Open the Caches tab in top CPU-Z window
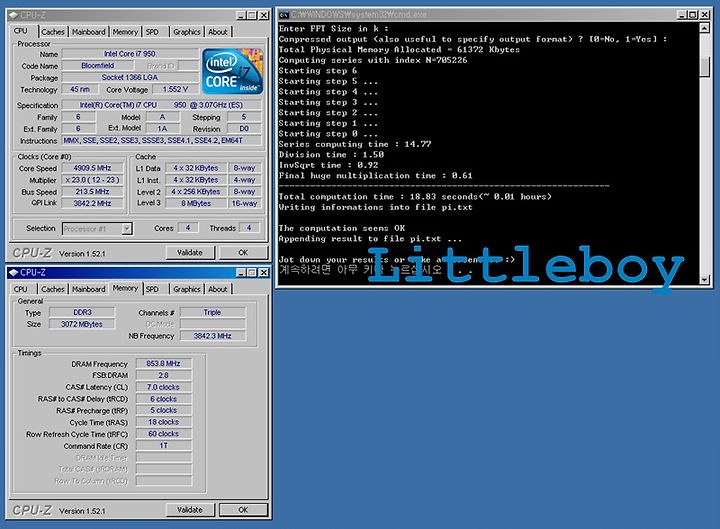 (53, 32)
